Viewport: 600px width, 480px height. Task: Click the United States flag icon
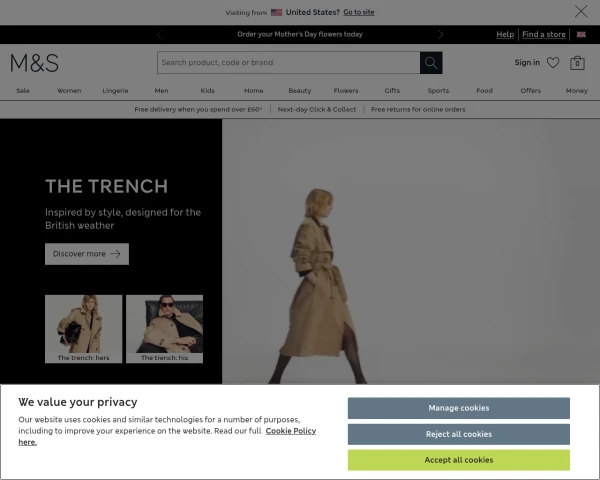point(276,12)
